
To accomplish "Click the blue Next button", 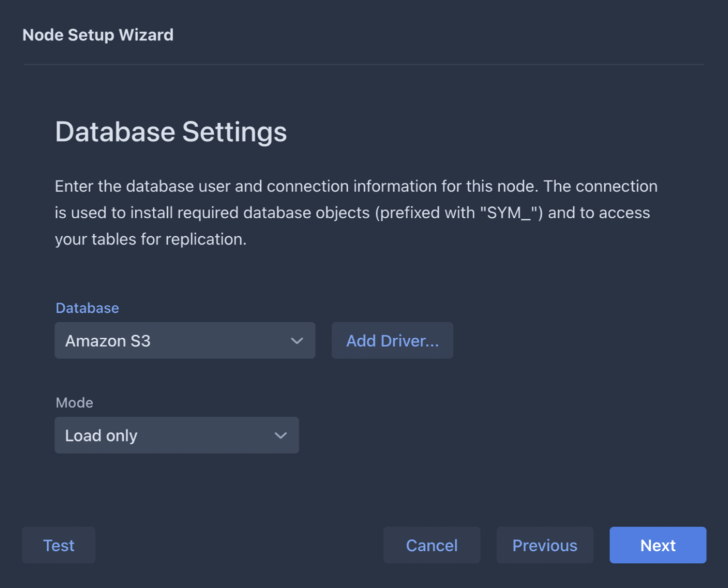I will (x=658, y=545).
